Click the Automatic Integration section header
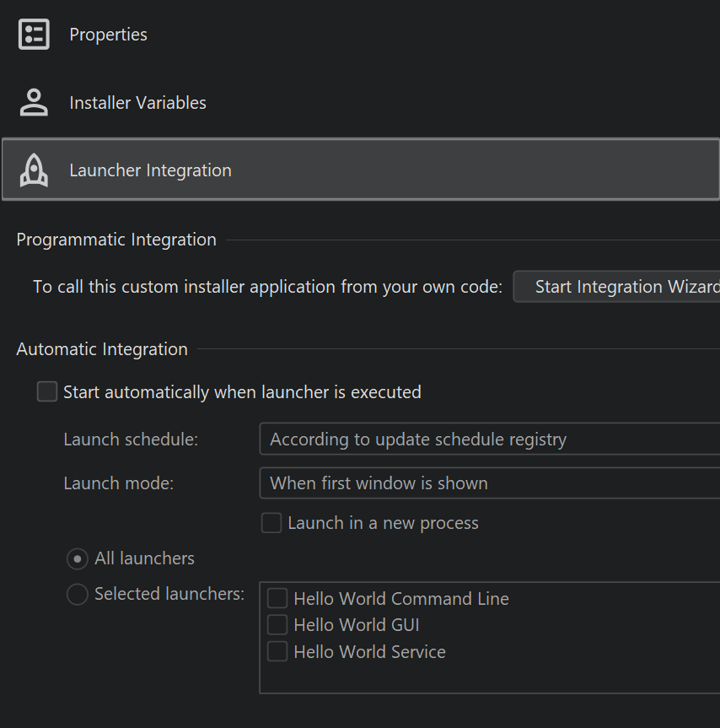Screen dimensions: 720x728 pos(102,349)
